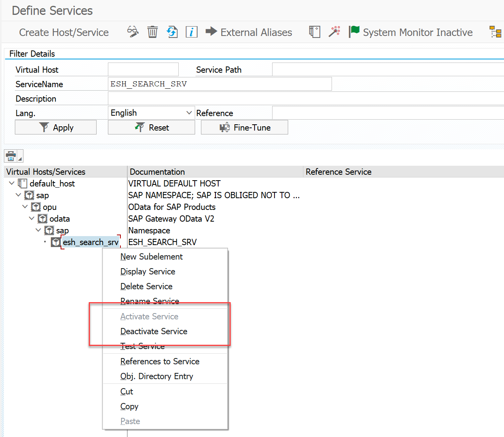Click 'ESH_SEARCH_SRV' in the Documentation column
Viewport: 504px width, 437px height.
pyautogui.click(x=162, y=242)
